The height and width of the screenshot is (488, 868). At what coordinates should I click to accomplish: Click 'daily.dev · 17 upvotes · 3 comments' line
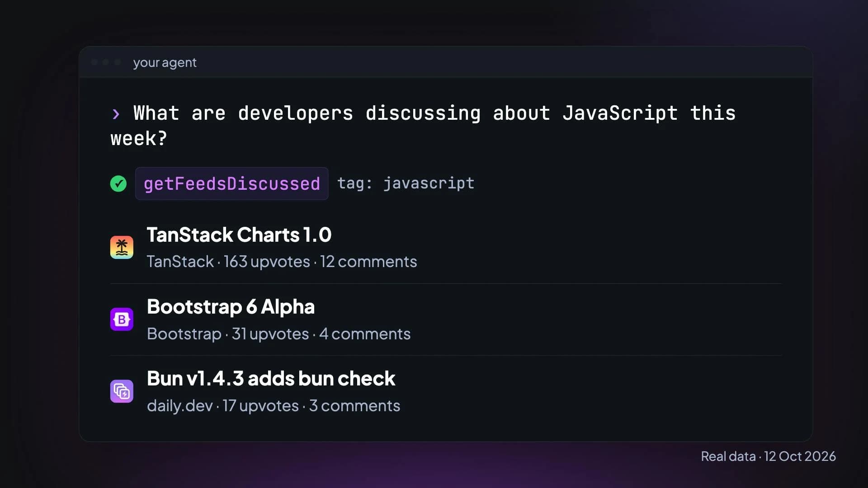click(274, 406)
